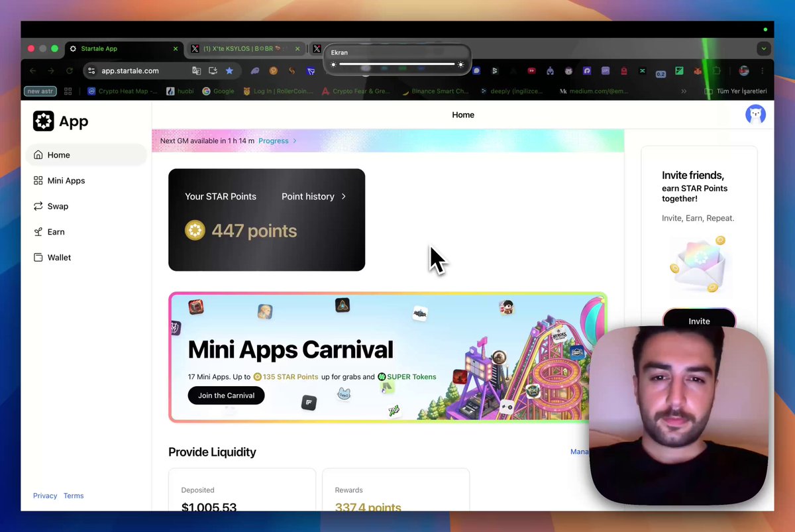Click the Point history chevron arrow
The width and height of the screenshot is (795, 532).
343,197
